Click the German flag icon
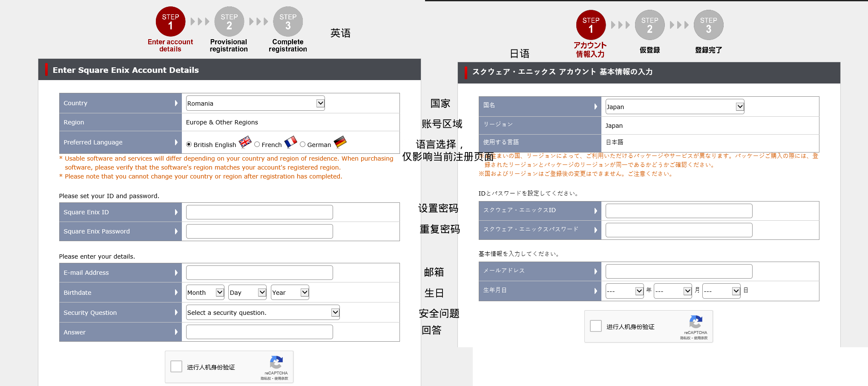Screen dimensions: 868x386 pyautogui.click(x=340, y=142)
